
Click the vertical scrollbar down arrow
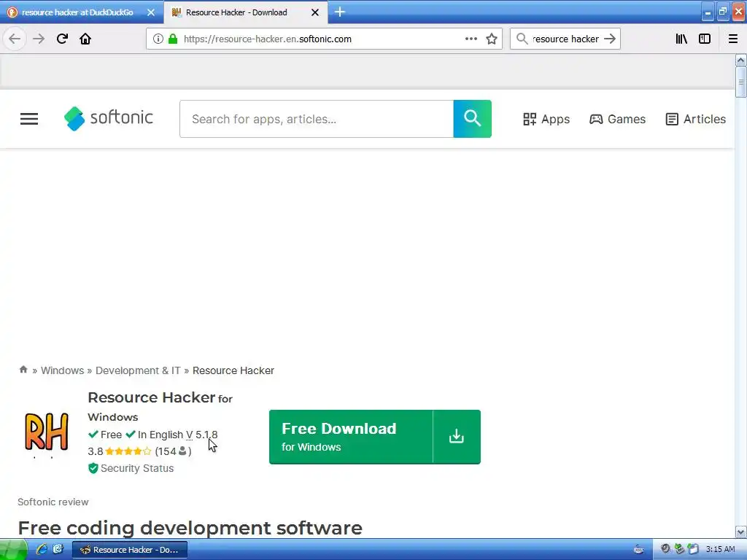pyautogui.click(x=740, y=532)
